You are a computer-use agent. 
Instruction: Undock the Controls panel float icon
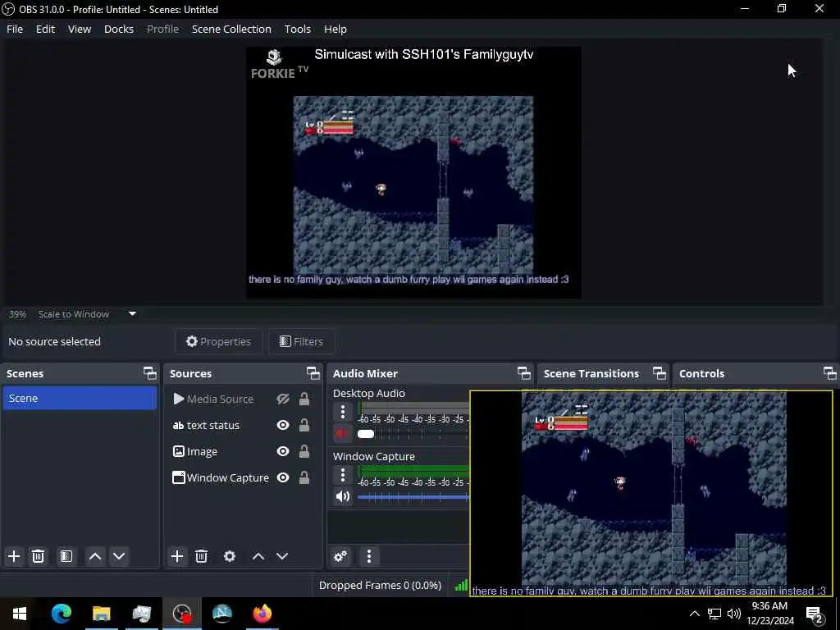[x=830, y=373]
